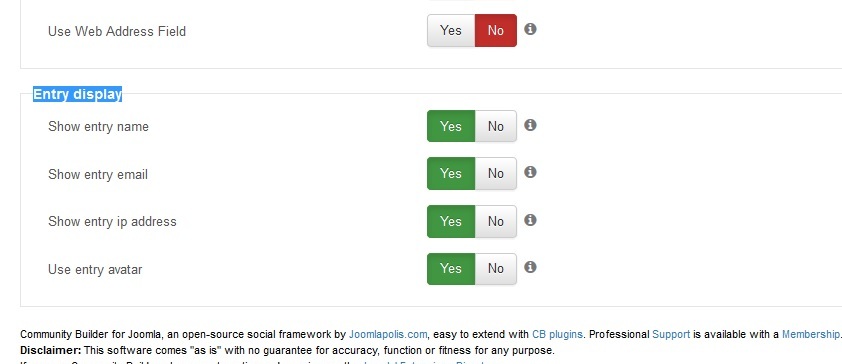Follow the Professional Support link
842x364 pixels.
[671, 334]
